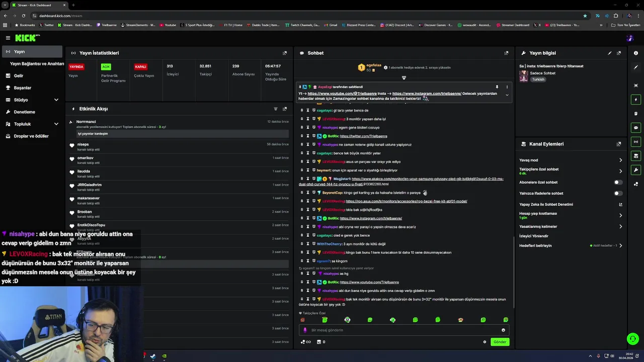Click the gift shop icon below chat
Viewport: 644px width, 362px height.
[x=318, y=342]
